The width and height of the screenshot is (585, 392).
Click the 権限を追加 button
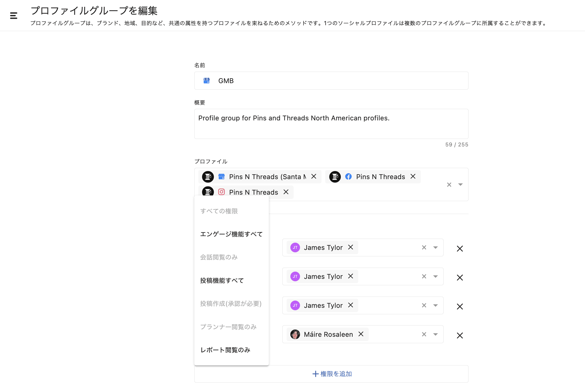pos(331,374)
